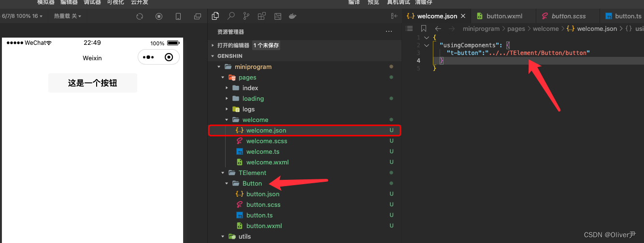Image resolution: width=644 pixels, height=243 pixels.
Task: Open the Source Control branch icon
Action: [246, 16]
